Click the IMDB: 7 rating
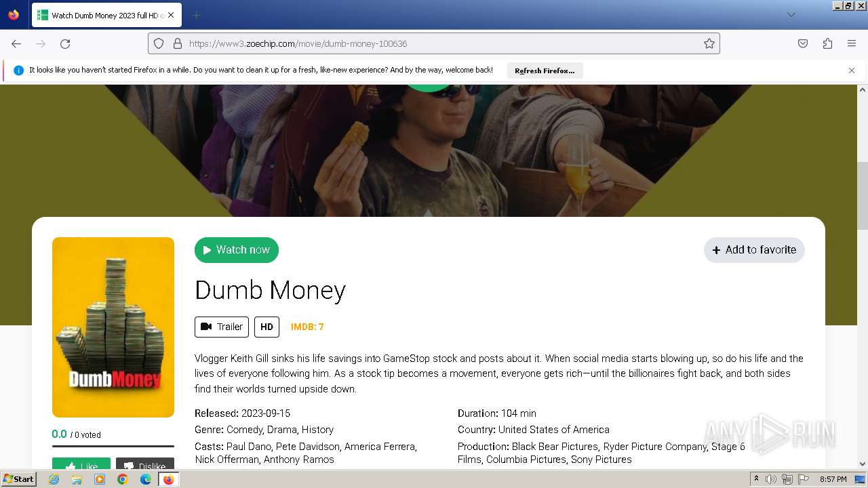The height and width of the screenshot is (488, 868). [307, 327]
